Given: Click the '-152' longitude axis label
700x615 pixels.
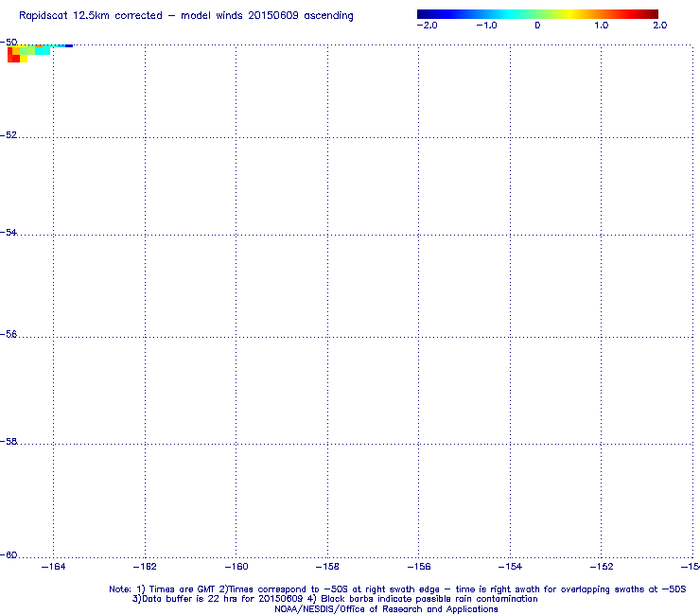Looking at the screenshot, I should point(602,567).
